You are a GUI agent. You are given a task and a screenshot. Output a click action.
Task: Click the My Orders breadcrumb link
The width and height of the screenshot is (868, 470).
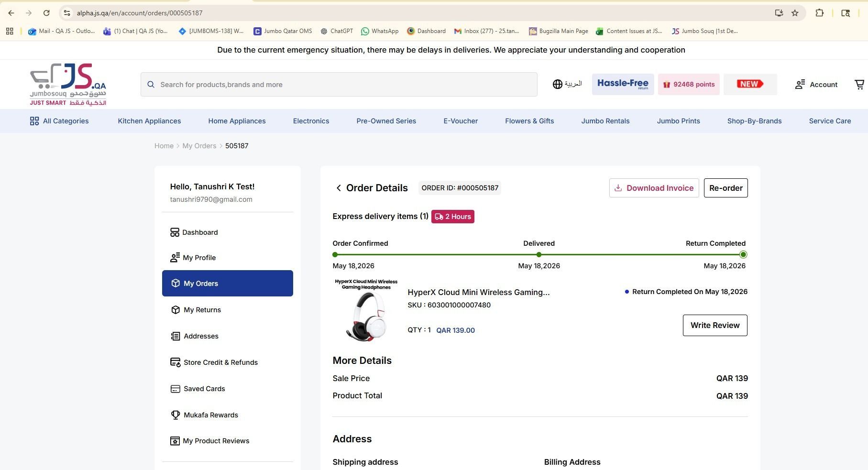[199, 146]
